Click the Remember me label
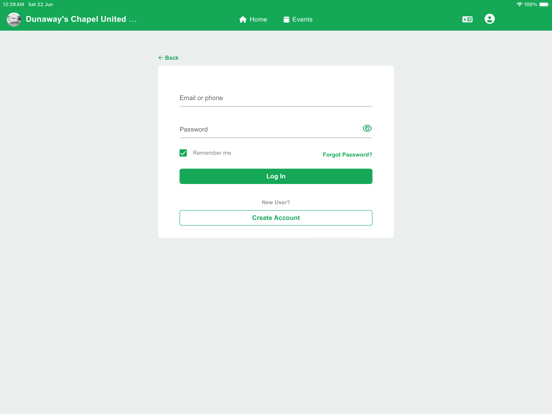The height and width of the screenshot is (414, 552). point(212,153)
